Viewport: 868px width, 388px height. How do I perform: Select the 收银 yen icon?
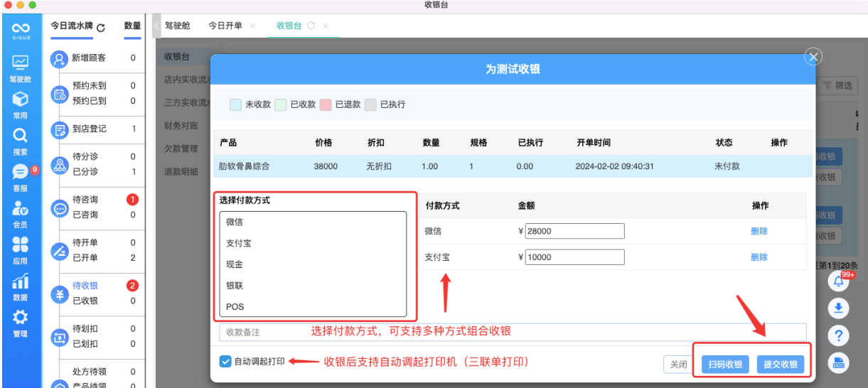59,294
